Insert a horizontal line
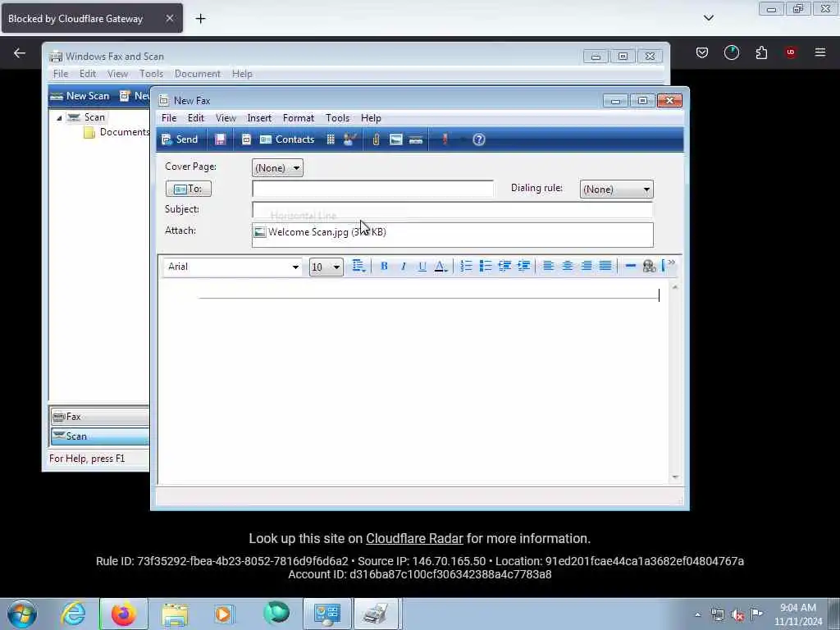Screen dimensions: 840x630 [x=631, y=266]
